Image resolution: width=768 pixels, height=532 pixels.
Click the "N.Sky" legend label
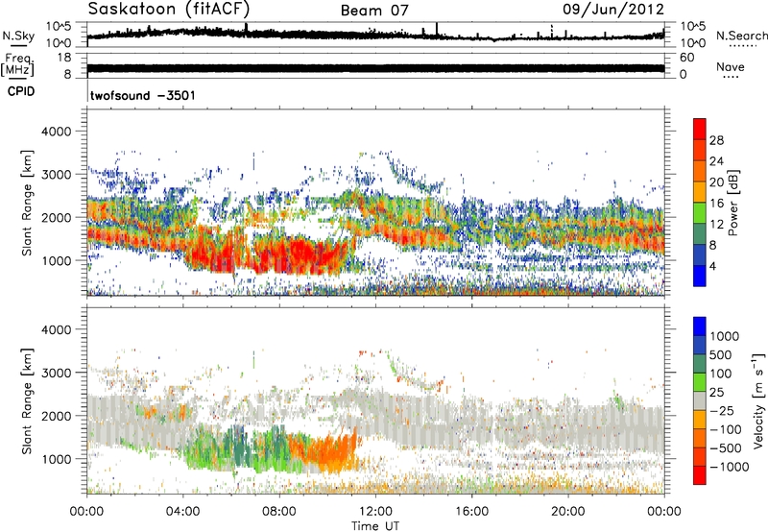click(18, 36)
